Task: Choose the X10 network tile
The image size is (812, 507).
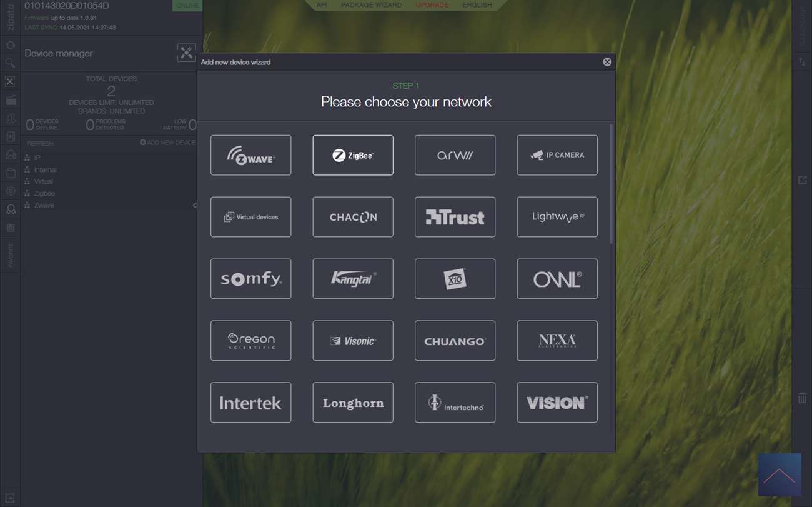Action: (455, 279)
